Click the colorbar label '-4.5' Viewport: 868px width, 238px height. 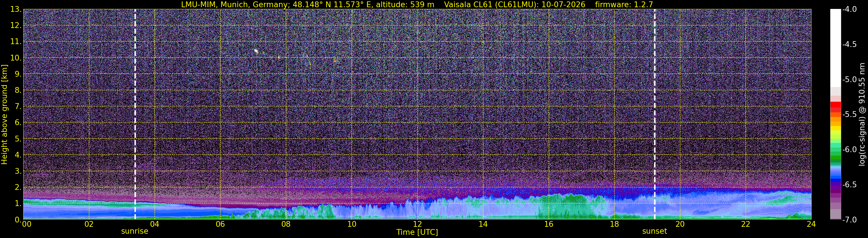pyautogui.click(x=849, y=44)
